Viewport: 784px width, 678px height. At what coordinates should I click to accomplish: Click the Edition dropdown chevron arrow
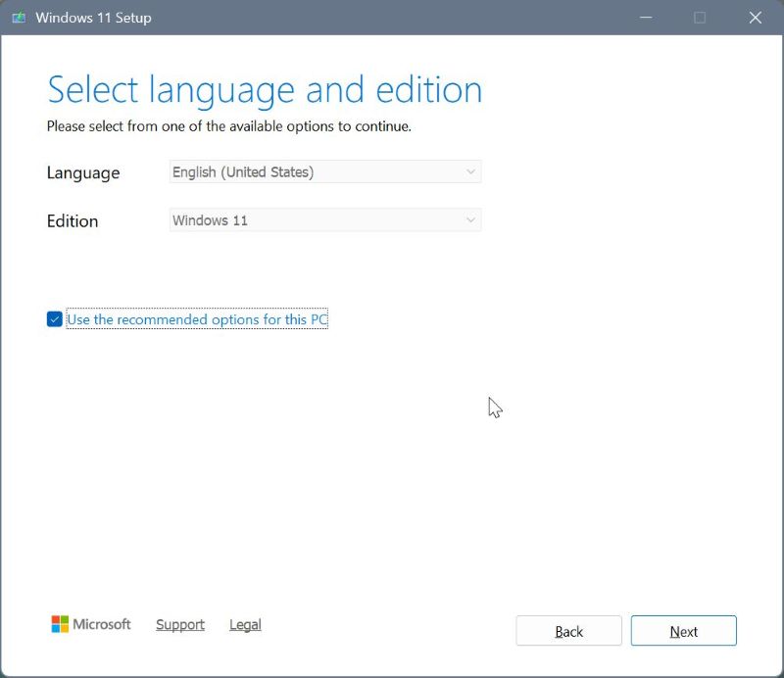(x=470, y=220)
